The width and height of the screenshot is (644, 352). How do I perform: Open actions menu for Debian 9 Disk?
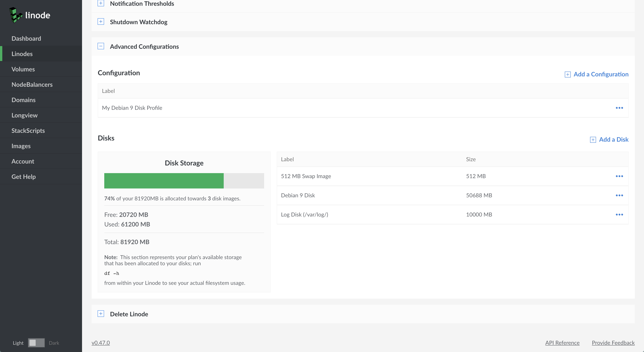coord(619,196)
